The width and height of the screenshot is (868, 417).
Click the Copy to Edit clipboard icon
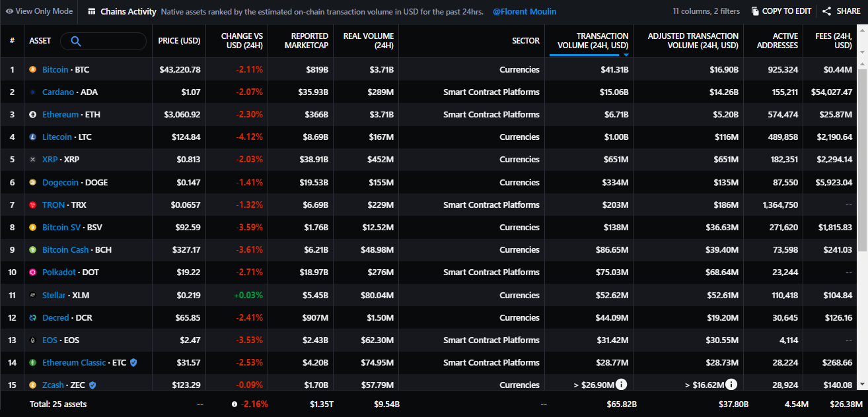pos(755,11)
